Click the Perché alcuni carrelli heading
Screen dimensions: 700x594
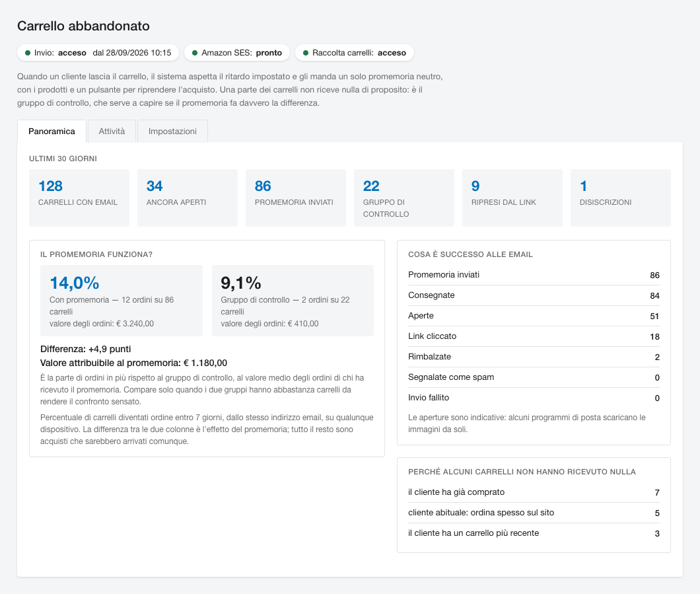coord(522,472)
